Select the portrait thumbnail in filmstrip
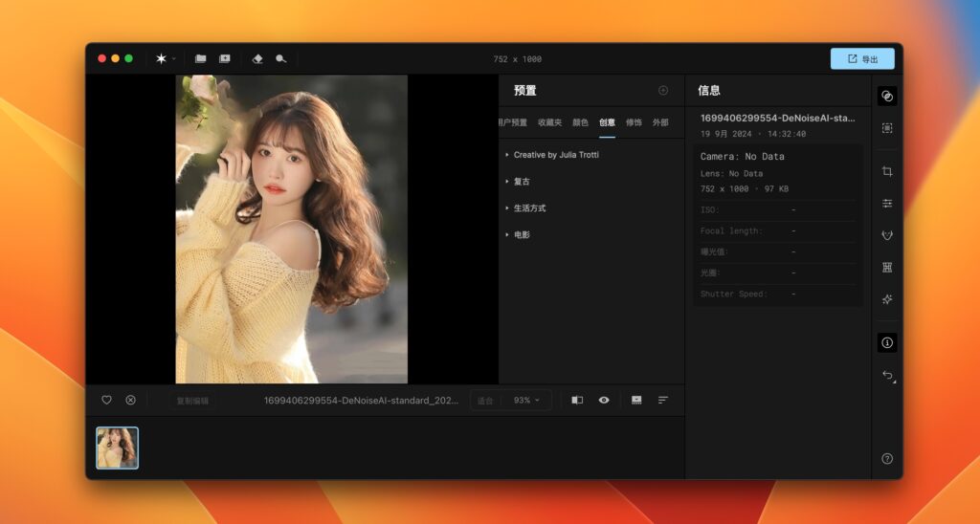 117,448
